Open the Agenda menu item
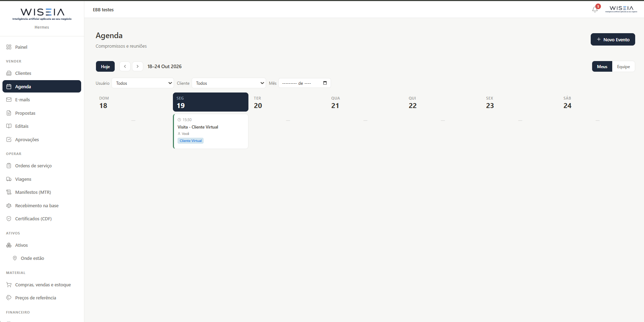This screenshot has width=644, height=322. pyautogui.click(x=42, y=87)
